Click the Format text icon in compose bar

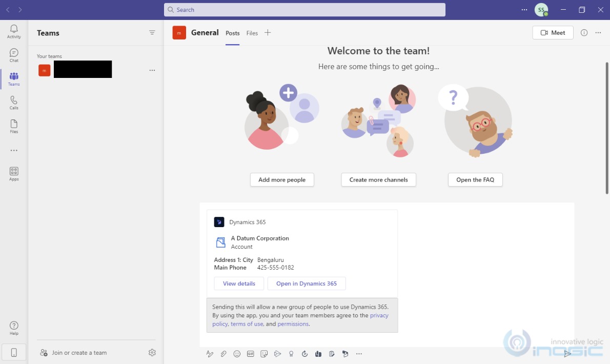click(210, 354)
